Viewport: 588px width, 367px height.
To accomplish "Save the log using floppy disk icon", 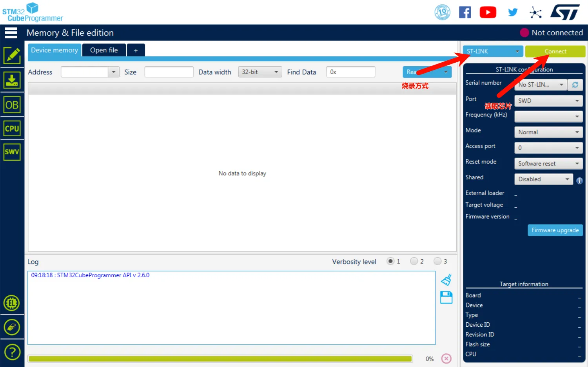I will click(446, 298).
